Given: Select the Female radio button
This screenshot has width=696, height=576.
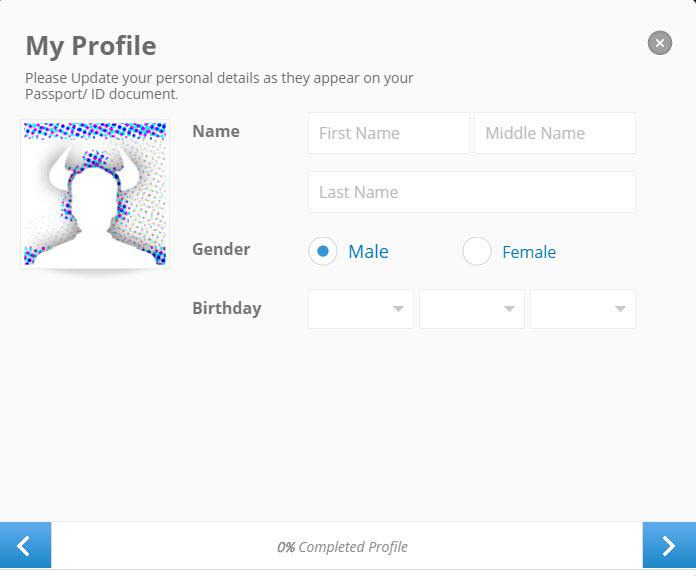Looking at the screenshot, I should tap(476, 251).
